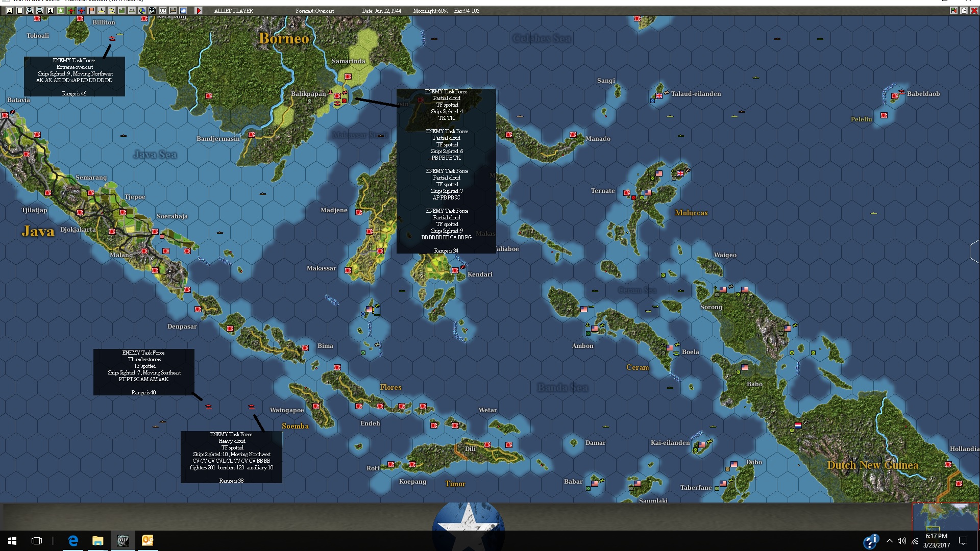Click the globe toolbar icon
Viewport: 980px width, 551px height.
click(x=142, y=11)
